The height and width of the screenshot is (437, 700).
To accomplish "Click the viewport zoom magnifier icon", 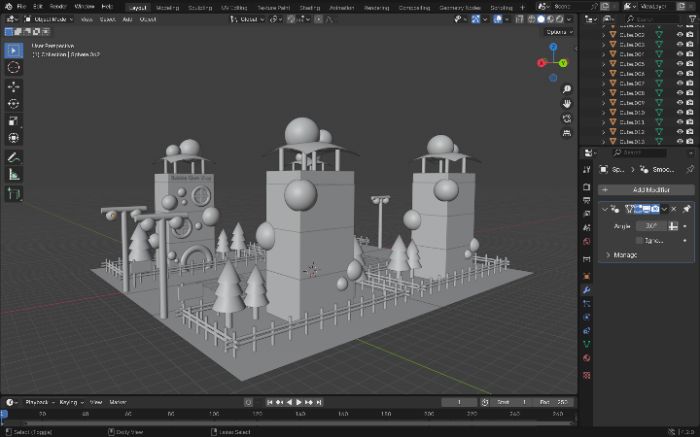I will tap(567, 89).
